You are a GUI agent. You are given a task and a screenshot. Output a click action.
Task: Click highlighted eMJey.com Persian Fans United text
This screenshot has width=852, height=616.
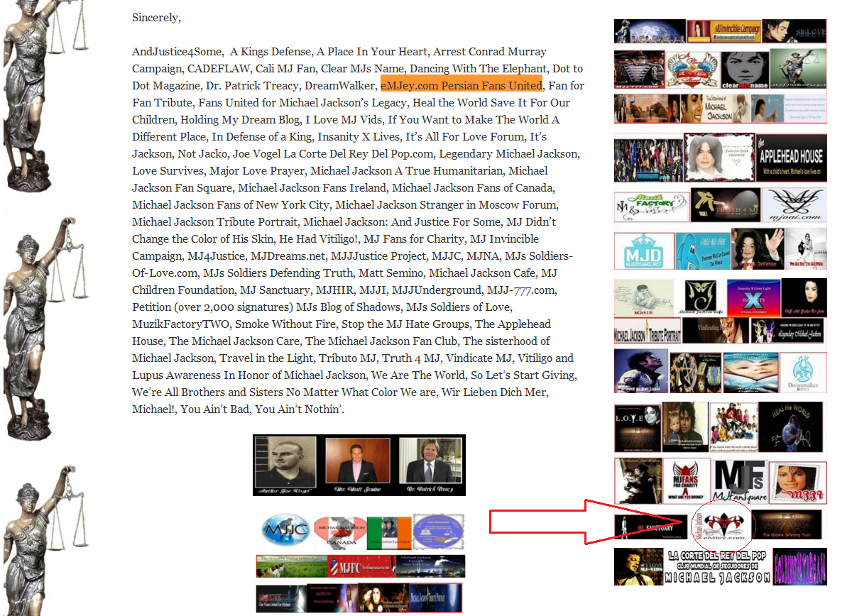(461, 86)
